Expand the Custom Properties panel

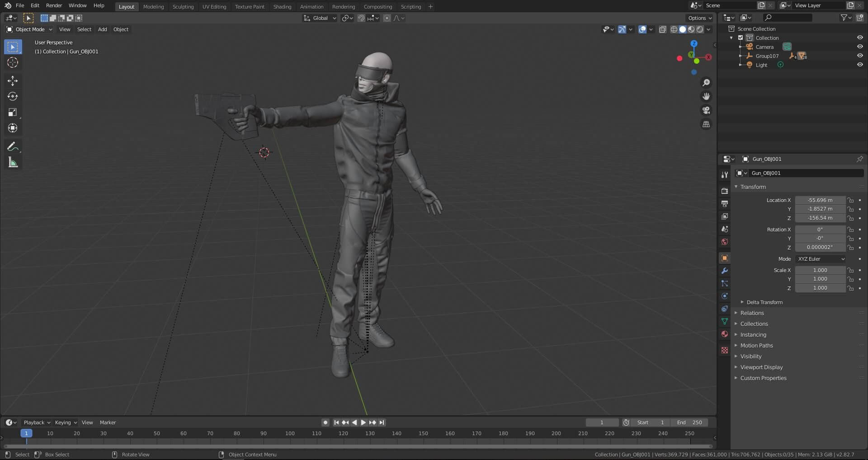(x=763, y=378)
